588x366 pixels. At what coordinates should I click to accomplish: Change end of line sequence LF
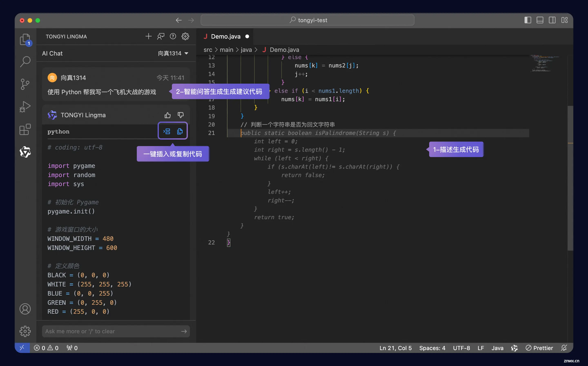point(481,348)
